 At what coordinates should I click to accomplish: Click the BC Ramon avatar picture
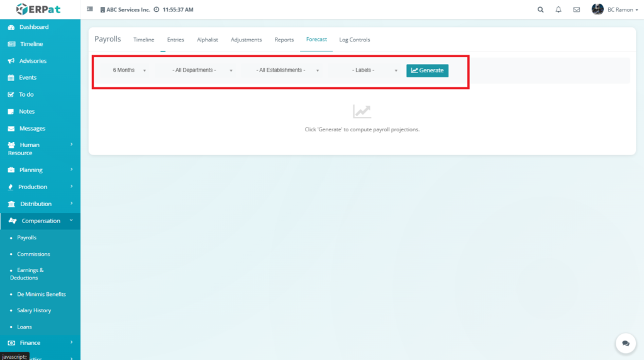[597, 9]
